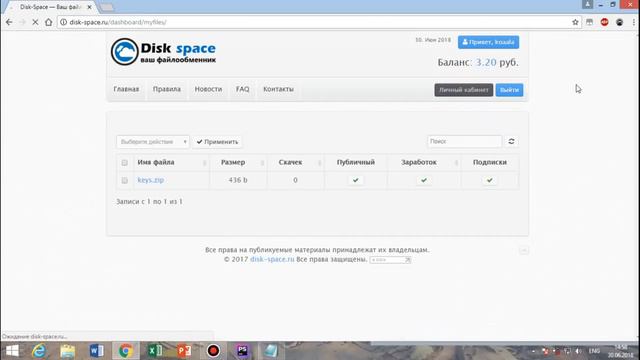Open PowerPoint from the taskbar

click(x=184, y=351)
